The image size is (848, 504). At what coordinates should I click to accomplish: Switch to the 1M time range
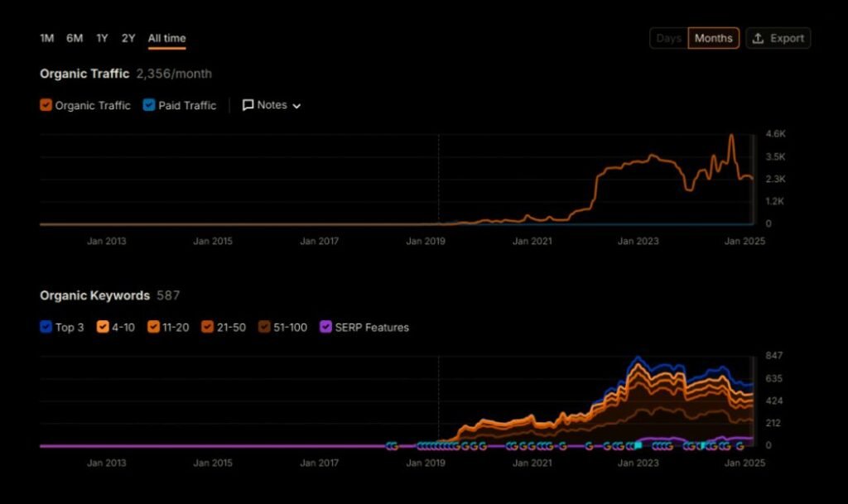click(x=47, y=38)
